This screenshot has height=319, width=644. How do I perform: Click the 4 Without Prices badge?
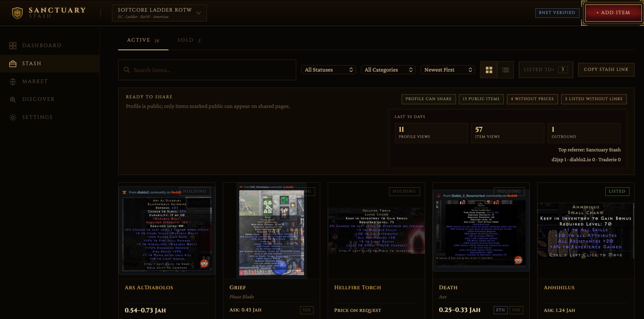coord(532,99)
